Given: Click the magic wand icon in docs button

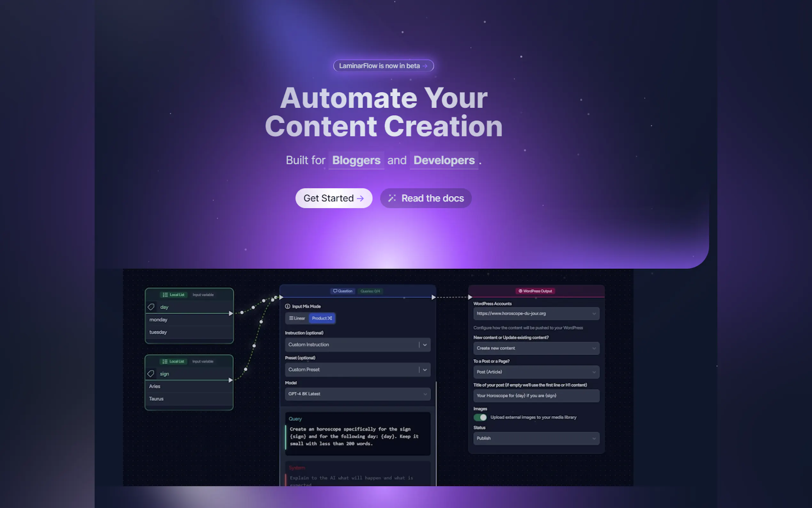Looking at the screenshot, I should [392, 198].
